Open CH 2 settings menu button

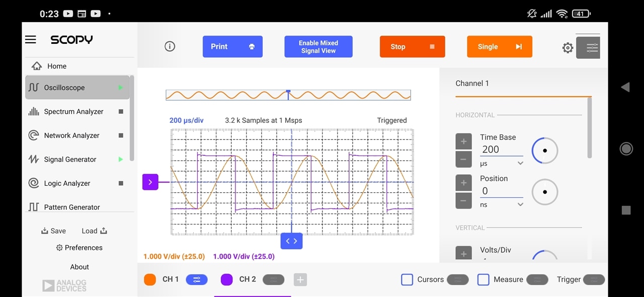click(274, 279)
